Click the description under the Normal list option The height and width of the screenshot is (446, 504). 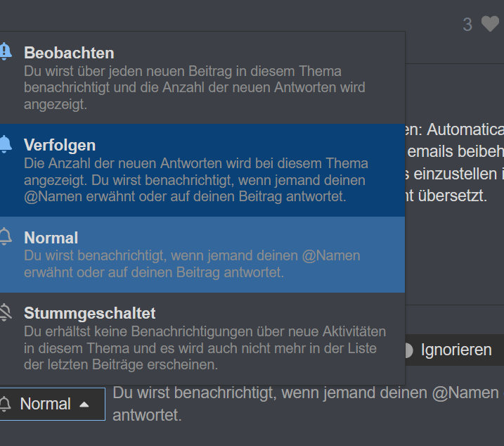pyautogui.click(x=191, y=264)
